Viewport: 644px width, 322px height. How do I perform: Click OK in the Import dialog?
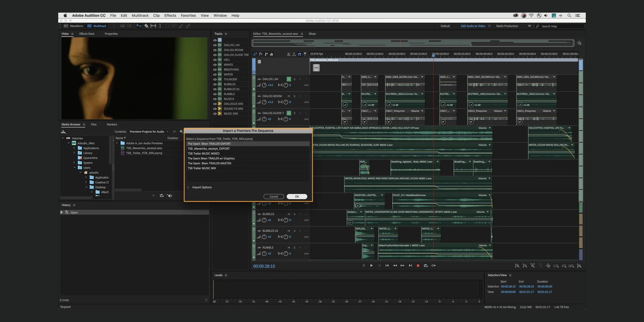coord(297,197)
